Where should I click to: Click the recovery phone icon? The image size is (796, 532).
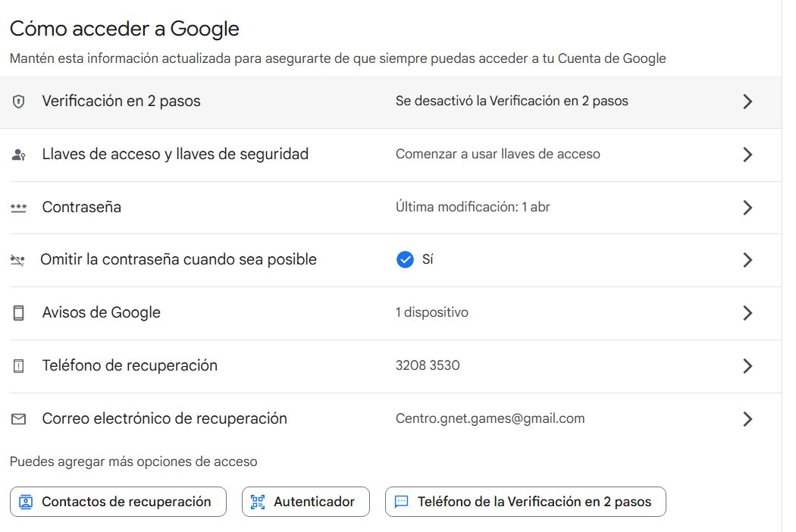pos(19,366)
